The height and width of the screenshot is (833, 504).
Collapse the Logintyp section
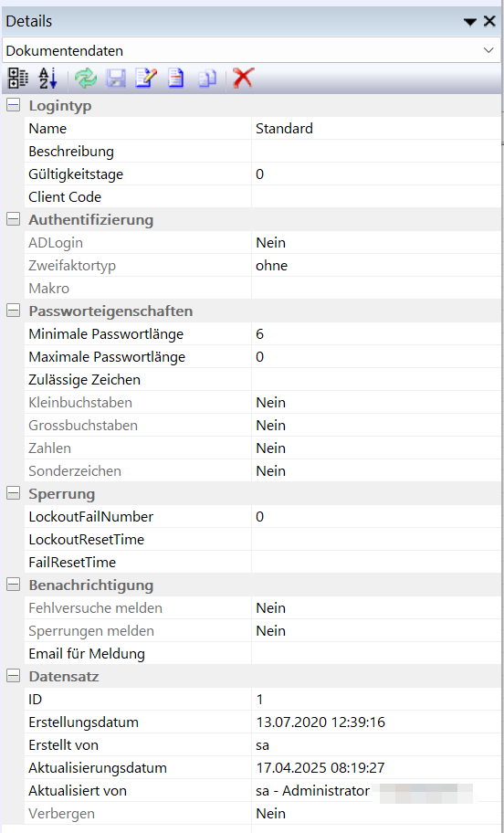click(x=14, y=105)
